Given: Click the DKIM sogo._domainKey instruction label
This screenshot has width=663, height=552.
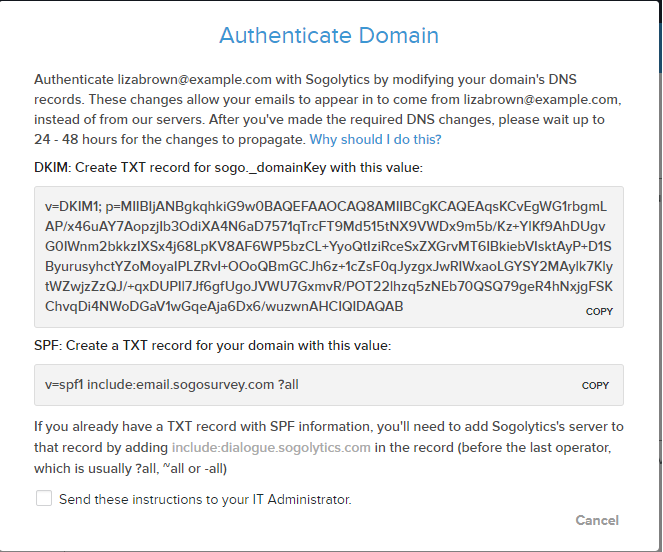Looking at the screenshot, I should [228, 168].
